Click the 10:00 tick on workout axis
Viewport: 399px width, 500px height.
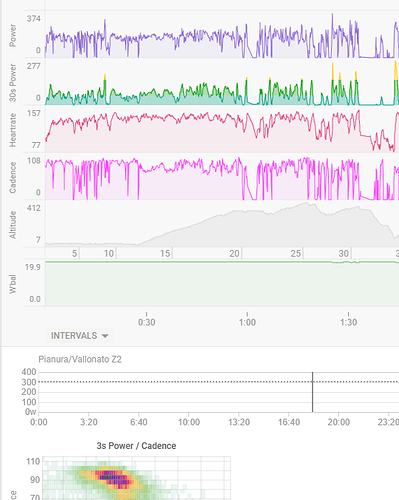189,422
